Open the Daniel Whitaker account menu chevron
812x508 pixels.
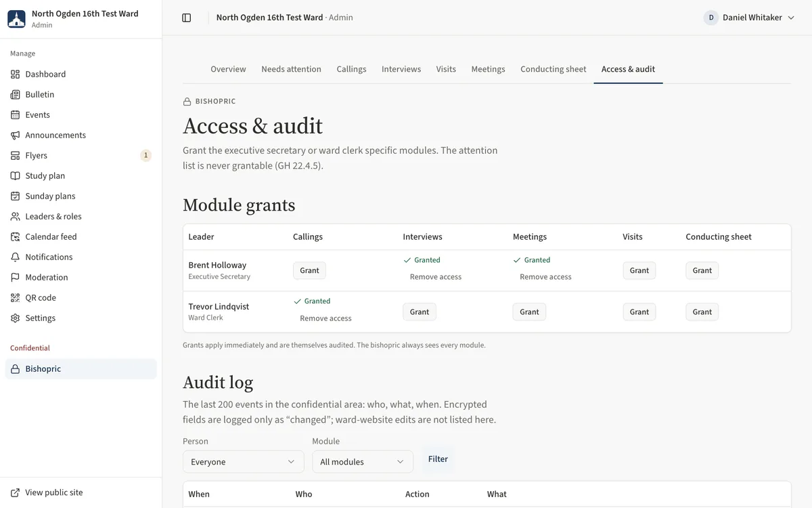pyautogui.click(x=791, y=18)
